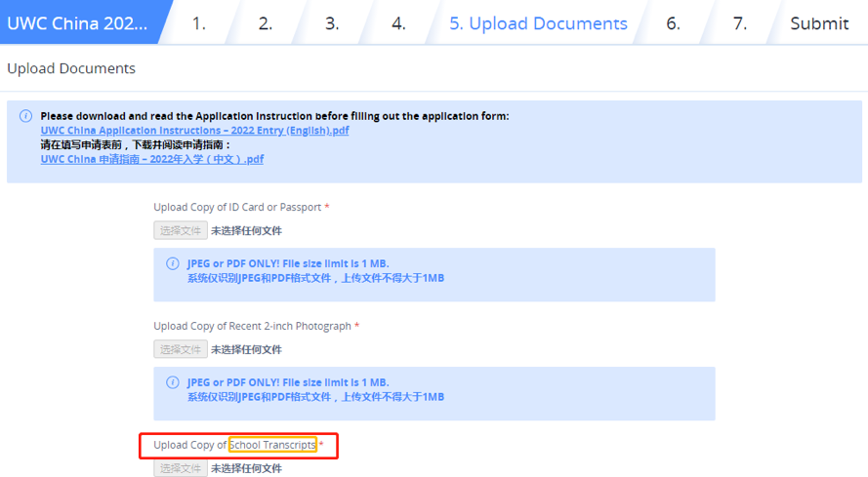Select the 5. Upload Documents tab

tap(538, 23)
